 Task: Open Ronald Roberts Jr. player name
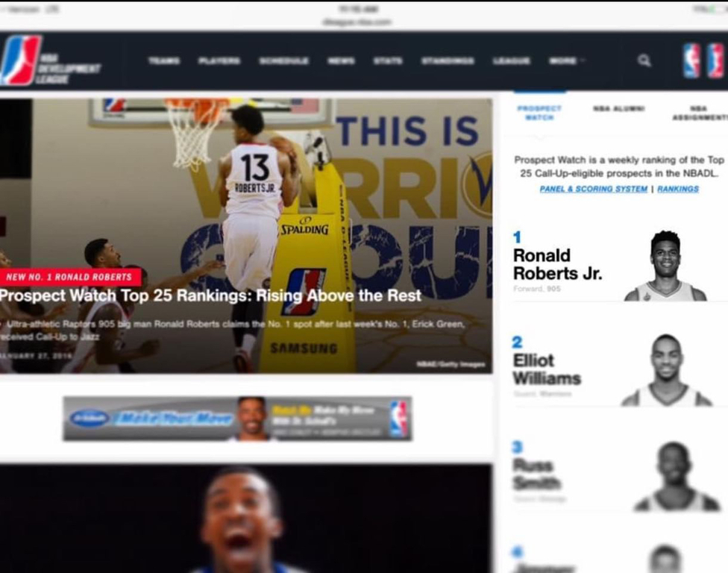tap(557, 264)
